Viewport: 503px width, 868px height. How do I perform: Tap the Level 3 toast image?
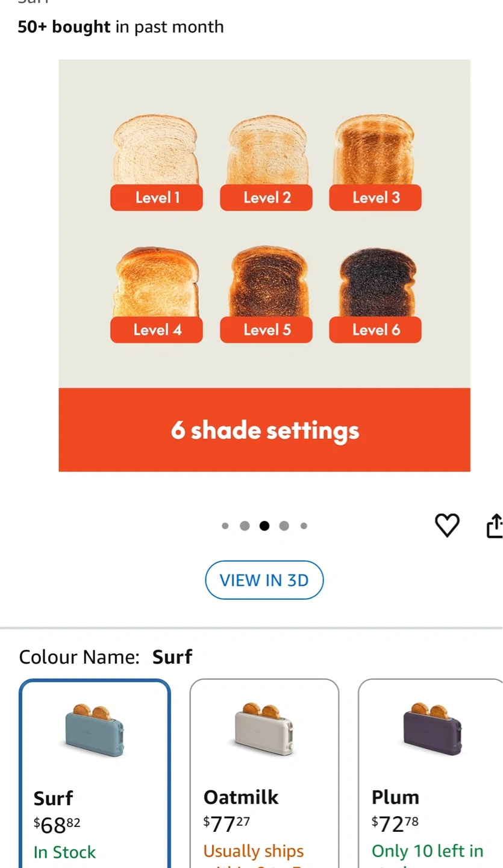[375, 149]
